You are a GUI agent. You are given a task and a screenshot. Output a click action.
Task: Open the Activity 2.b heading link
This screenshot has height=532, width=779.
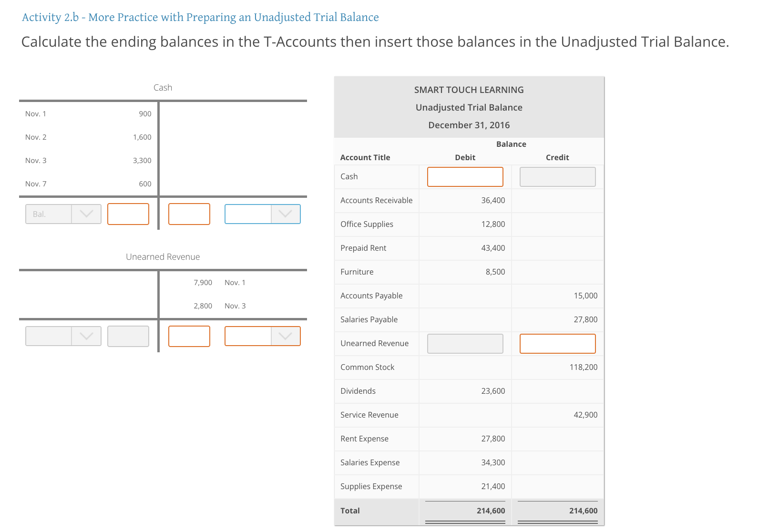tap(200, 17)
